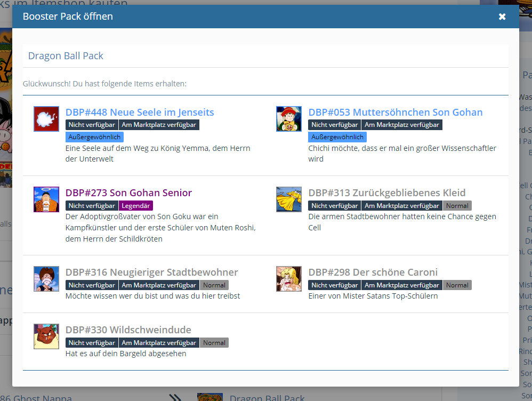Click the Muttersöhnchen Son Gohan card image
The image size is (532, 401).
click(289, 119)
